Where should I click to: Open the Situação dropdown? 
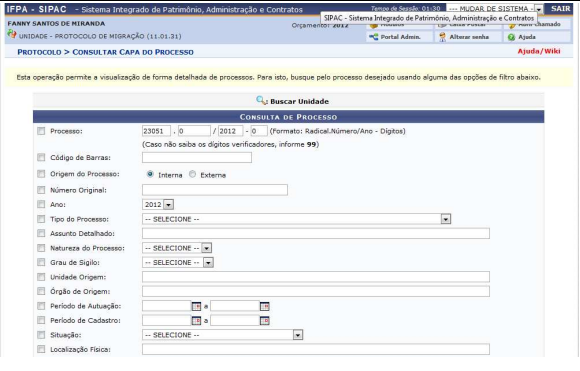[223, 335]
